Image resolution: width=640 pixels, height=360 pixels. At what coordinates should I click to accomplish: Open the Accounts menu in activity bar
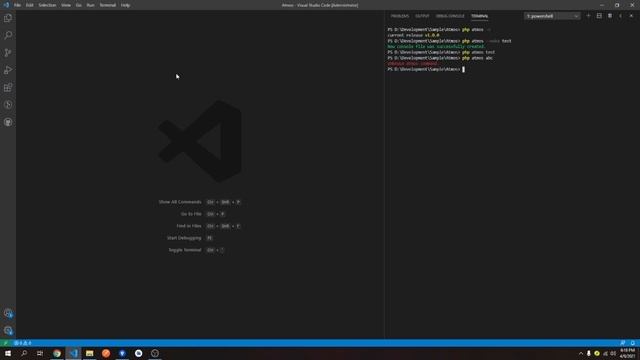8,313
